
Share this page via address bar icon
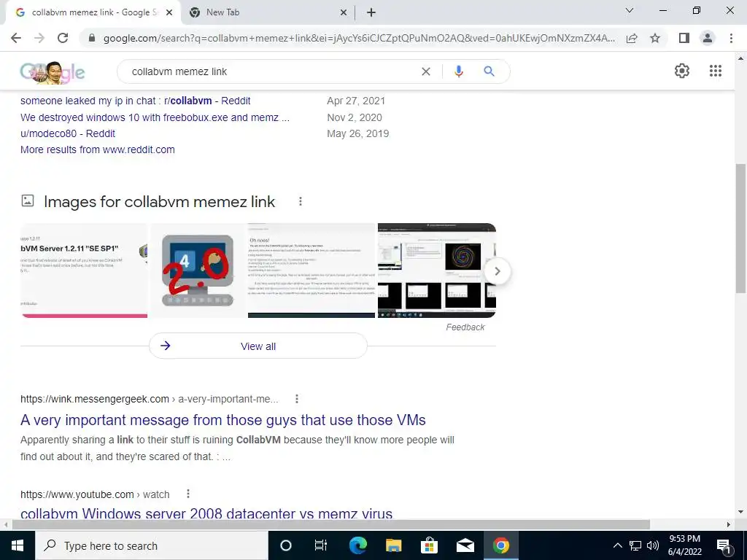pyautogui.click(x=632, y=38)
